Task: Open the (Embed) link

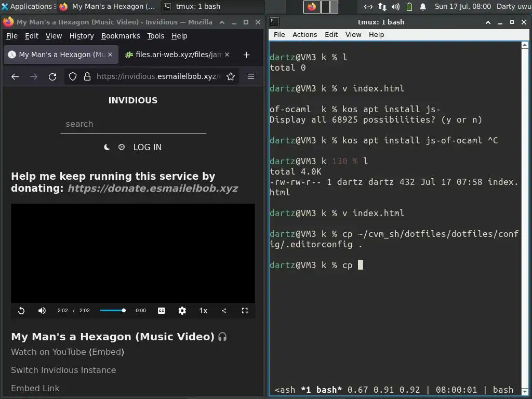Action: point(107,352)
